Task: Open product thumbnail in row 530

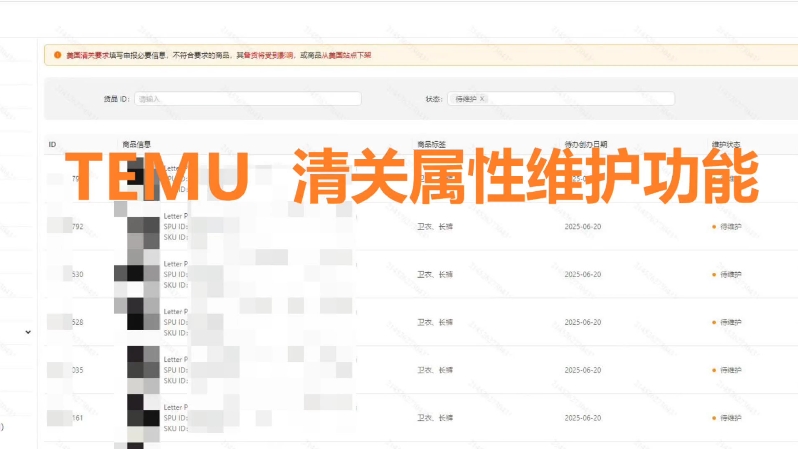Action: (143, 274)
